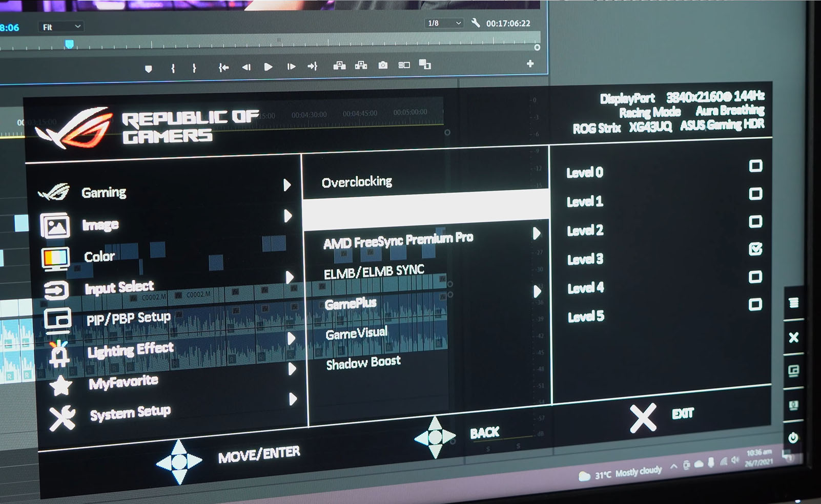Click the Extract icon on the playback toolbar

click(x=362, y=66)
